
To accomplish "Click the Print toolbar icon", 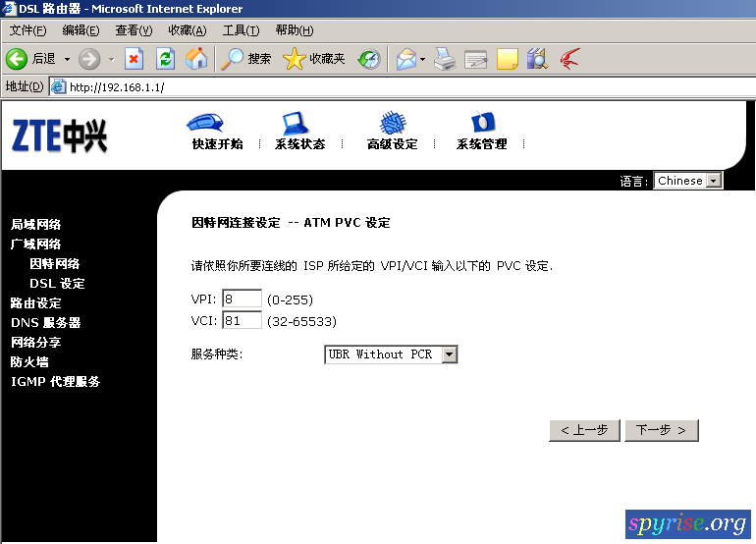I will coord(445,59).
